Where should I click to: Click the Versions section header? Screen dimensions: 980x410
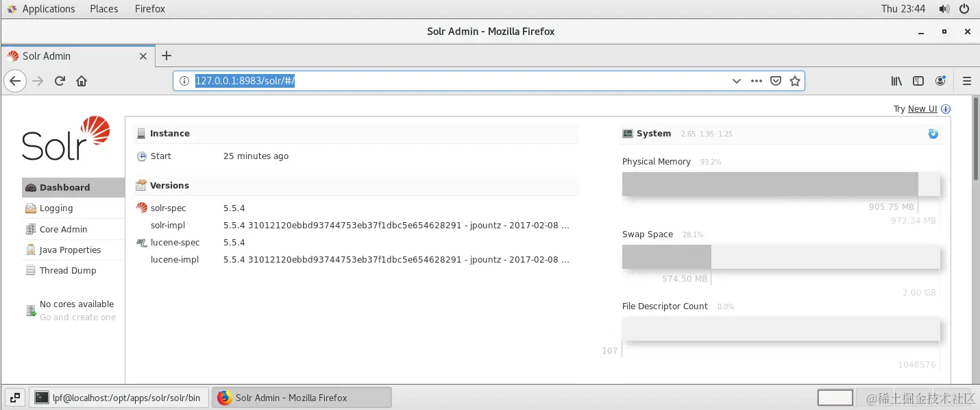[356, 186]
